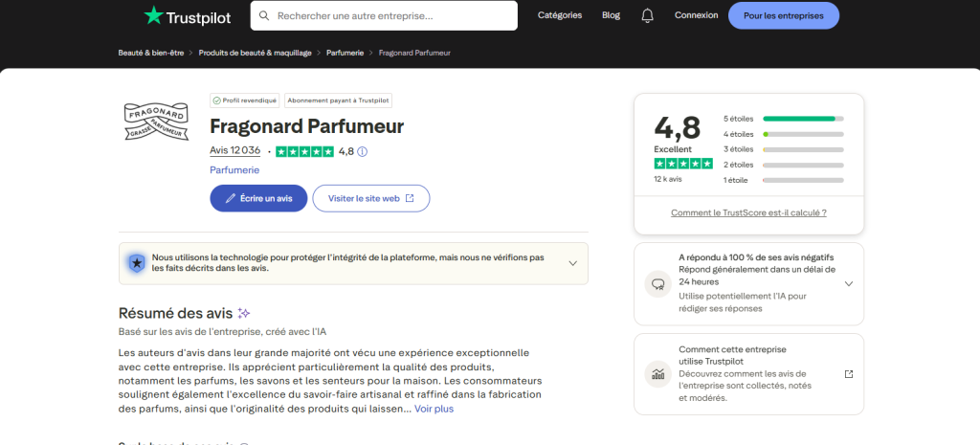Expand summary with Voir plus
Image resolution: width=980 pixels, height=445 pixels.
tap(434, 409)
